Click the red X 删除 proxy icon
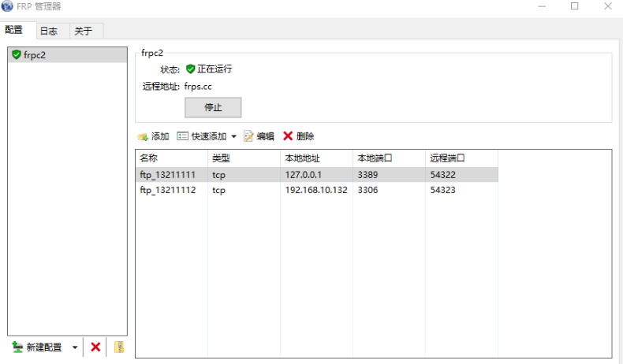Viewport: 623px width, 364px height. coord(288,136)
